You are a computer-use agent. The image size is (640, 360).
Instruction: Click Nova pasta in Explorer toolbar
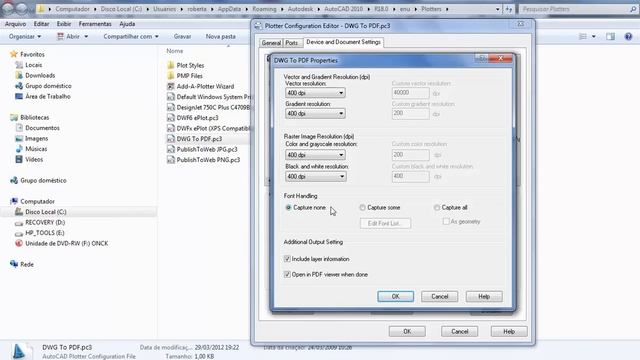(220, 36)
